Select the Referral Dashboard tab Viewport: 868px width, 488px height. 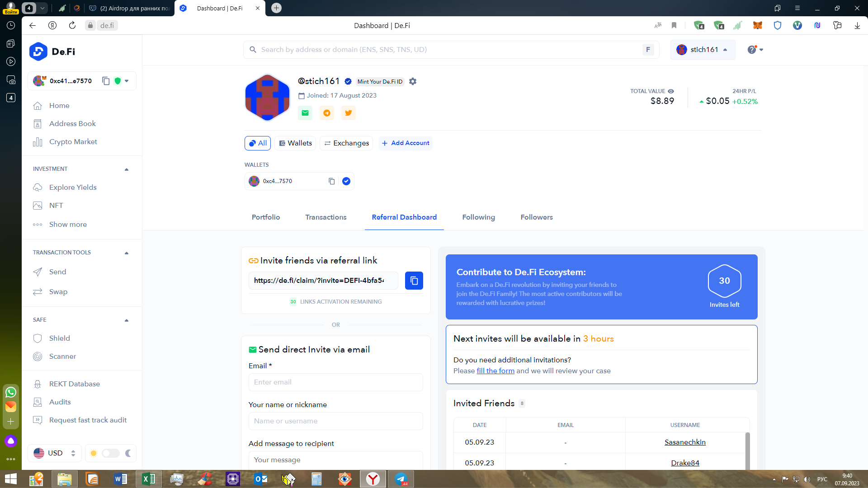(x=404, y=217)
